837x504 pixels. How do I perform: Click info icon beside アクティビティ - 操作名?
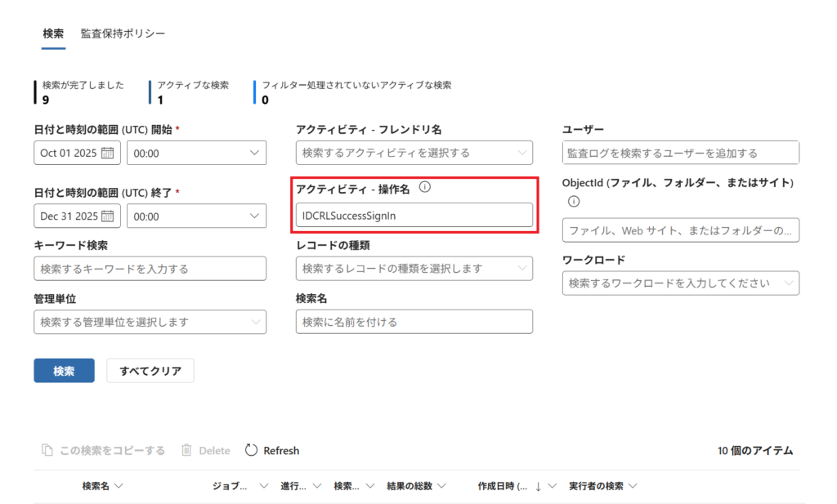(424, 187)
